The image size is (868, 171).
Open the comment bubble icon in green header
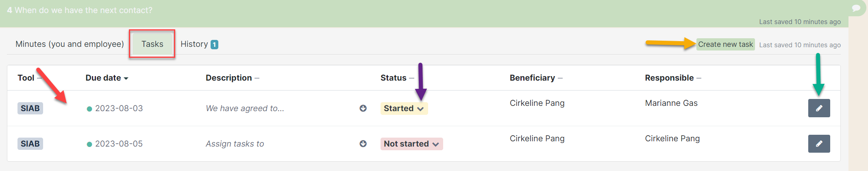(x=856, y=8)
